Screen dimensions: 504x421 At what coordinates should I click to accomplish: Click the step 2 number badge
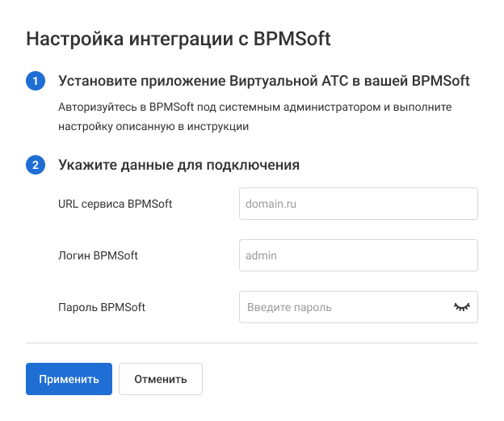(x=36, y=166)
